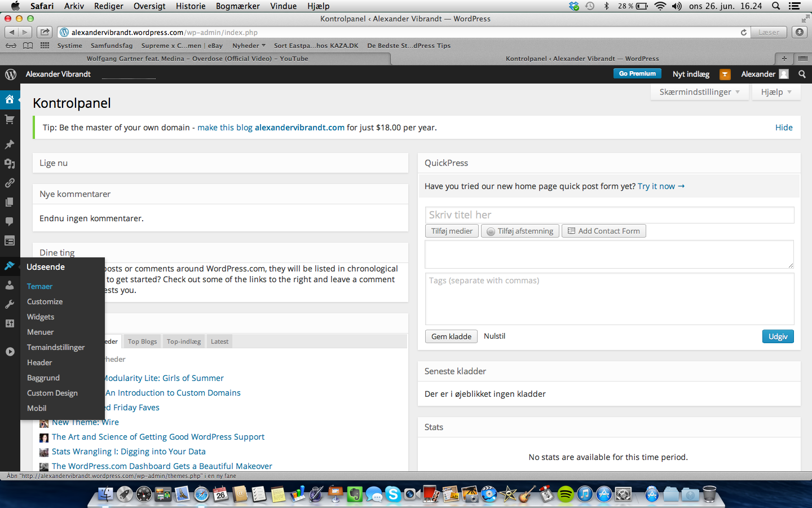
Task: Select Header in the Udseende submenu
Action: pyautogui.click(x=39, y=362)
